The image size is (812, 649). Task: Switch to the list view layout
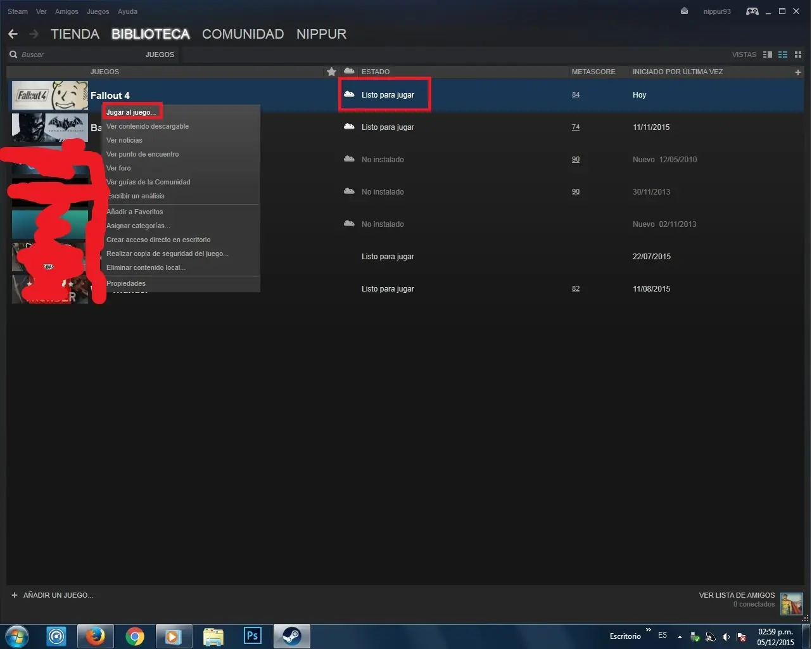[783, 55]
